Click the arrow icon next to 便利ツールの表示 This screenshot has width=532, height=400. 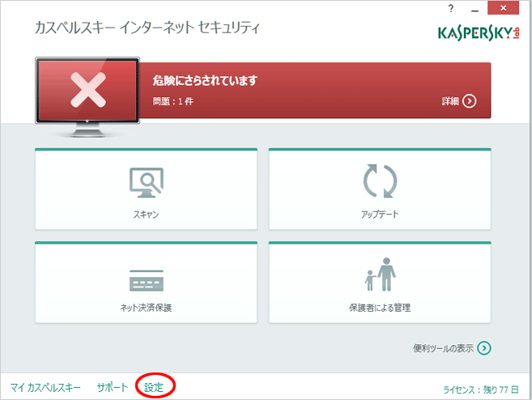[x=484, y=348]
